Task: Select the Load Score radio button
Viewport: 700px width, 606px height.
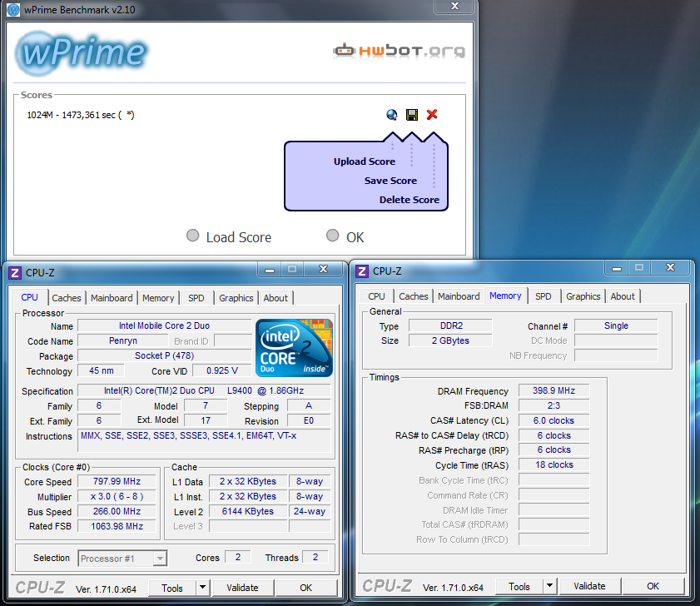Action: click(x=192, y=236)
